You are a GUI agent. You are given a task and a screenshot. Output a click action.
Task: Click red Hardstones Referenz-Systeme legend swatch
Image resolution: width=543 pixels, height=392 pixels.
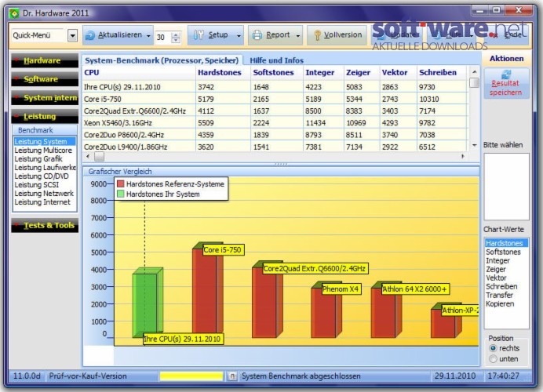click(x=120, y=183)
